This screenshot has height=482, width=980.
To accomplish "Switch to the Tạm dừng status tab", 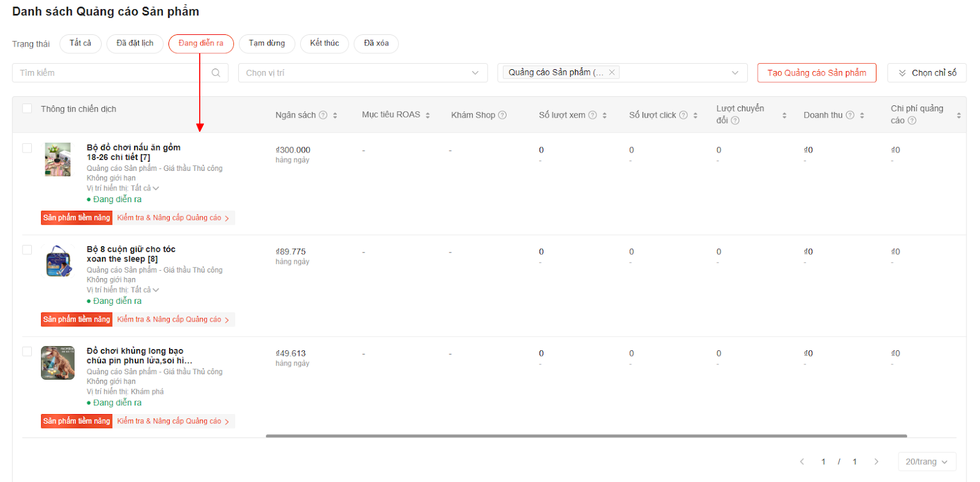I will click(x=266, y=43).
